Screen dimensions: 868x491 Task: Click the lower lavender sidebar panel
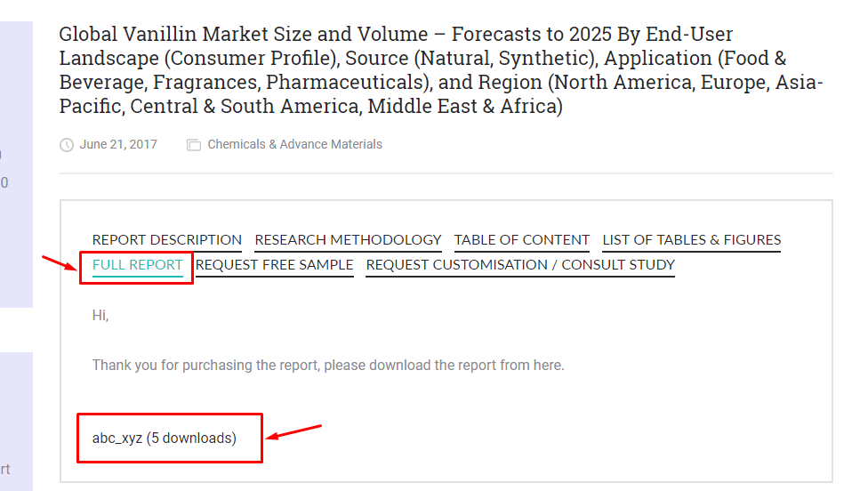coord(16,422)
